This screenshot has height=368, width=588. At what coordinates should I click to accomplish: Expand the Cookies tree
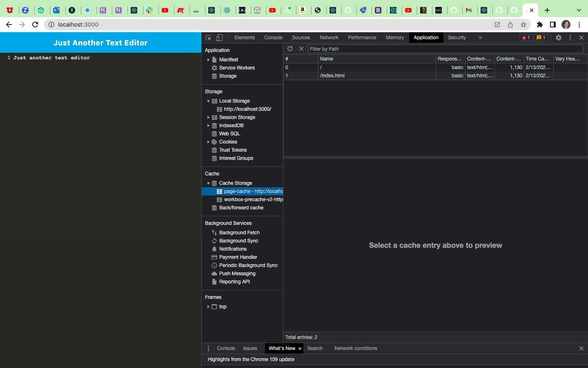pos(208,142)
